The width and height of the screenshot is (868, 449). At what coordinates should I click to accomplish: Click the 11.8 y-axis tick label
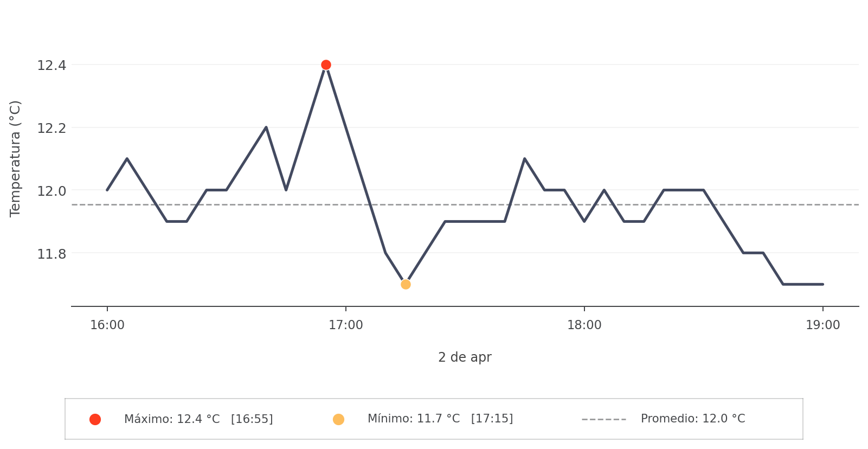coord(52,254)
